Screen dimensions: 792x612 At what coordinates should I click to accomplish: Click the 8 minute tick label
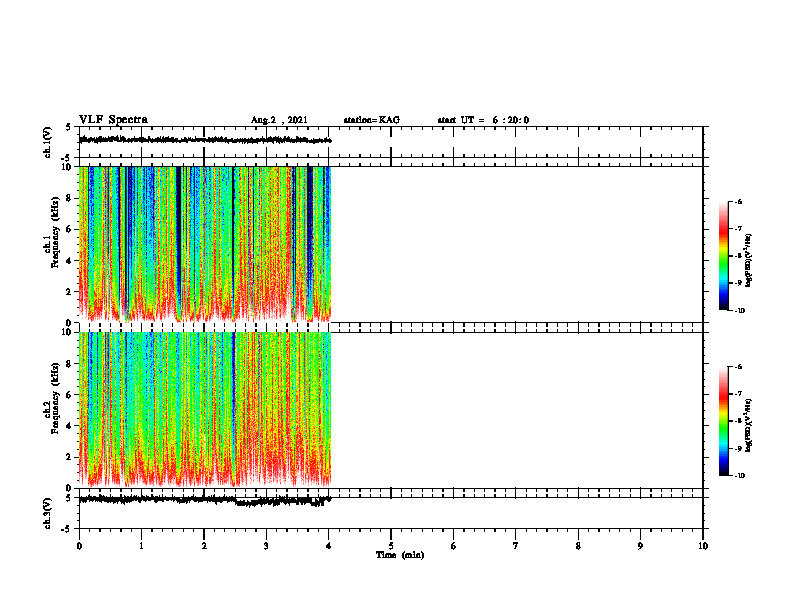click(x=578, y=546)
